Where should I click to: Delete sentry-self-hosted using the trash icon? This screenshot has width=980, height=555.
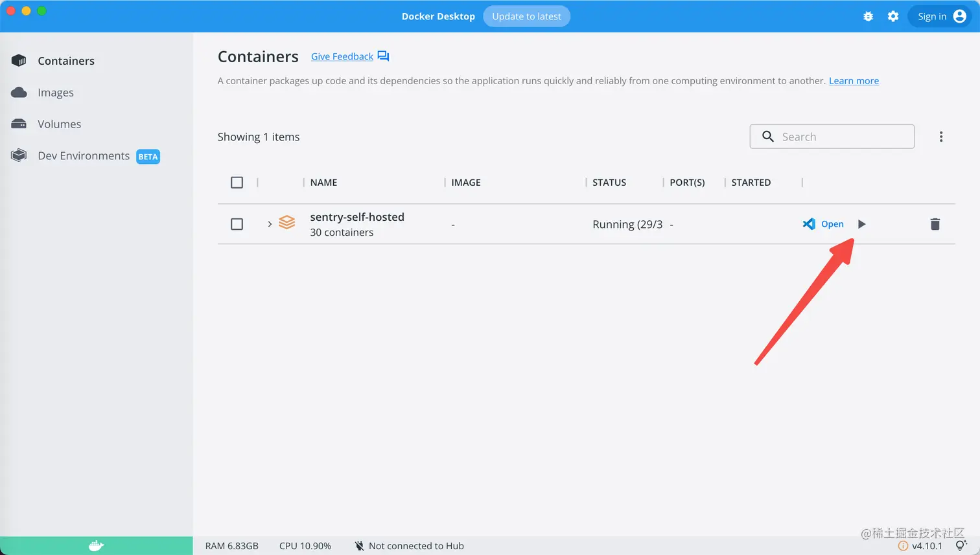[935, 224]
